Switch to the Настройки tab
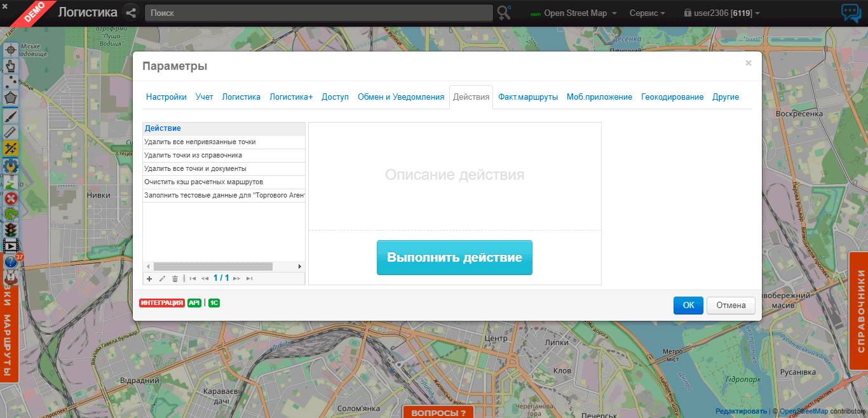Screen dimensions: 868x418 (x=166, y=97)
